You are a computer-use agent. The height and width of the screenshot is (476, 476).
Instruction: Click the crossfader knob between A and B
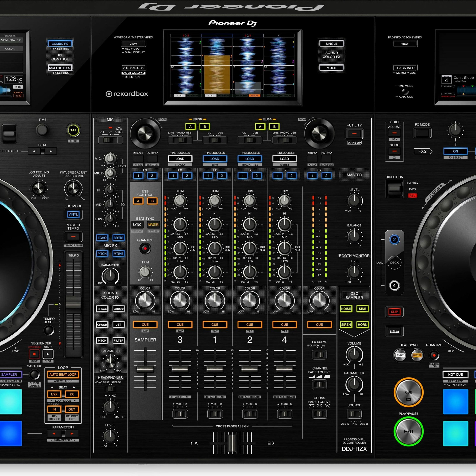[232, 443]
